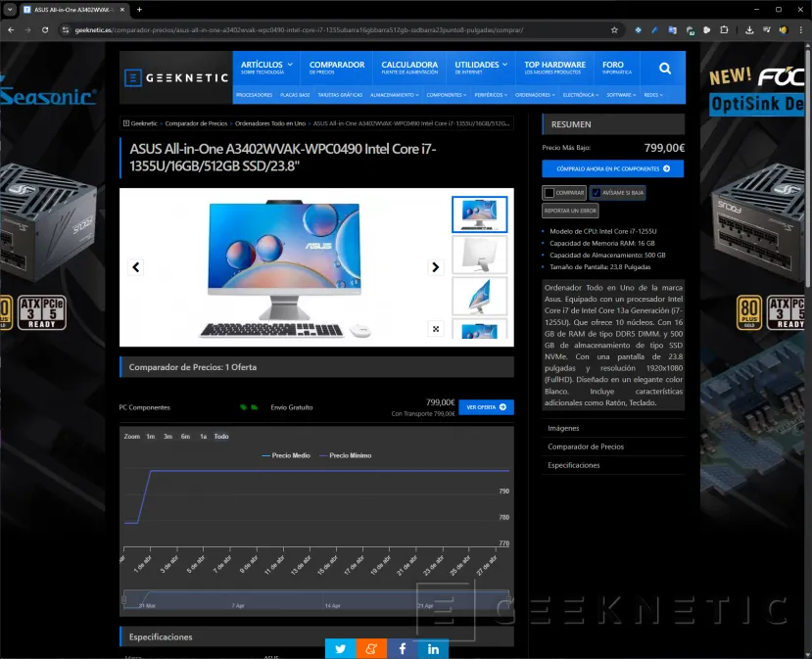Go to next product image arrow

(436, 267)
